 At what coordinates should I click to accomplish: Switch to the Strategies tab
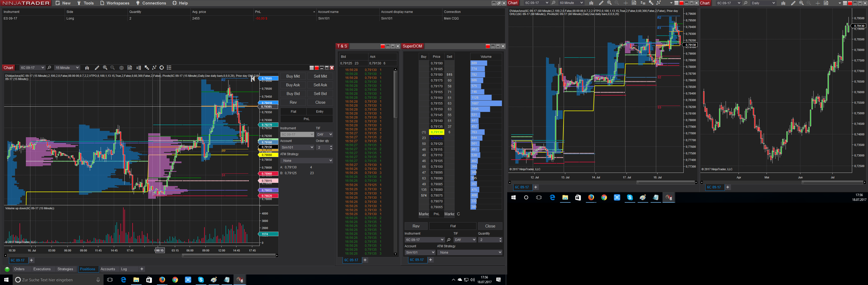(x=65, y=269)
